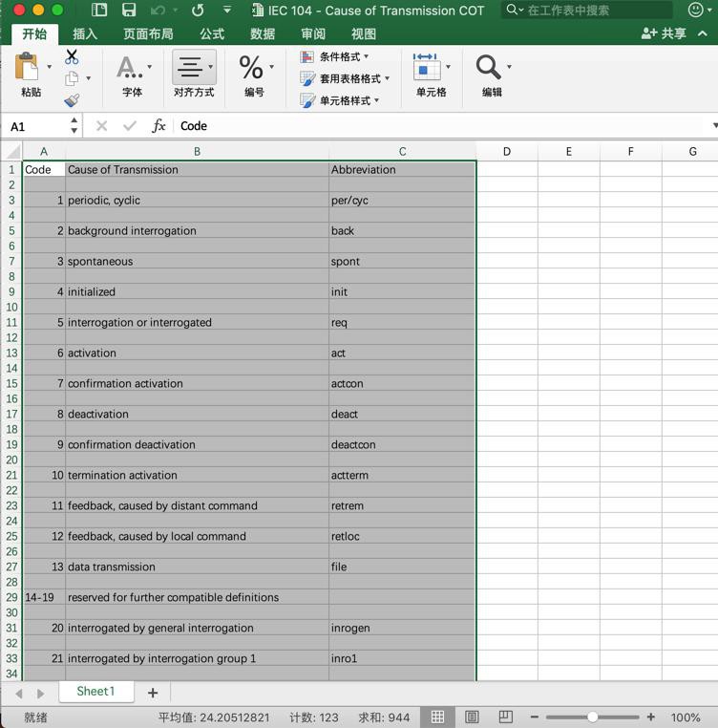This screenshot has height=728, width=718.
Task: Click the smiley feedback icon
Action: point(695,10)
